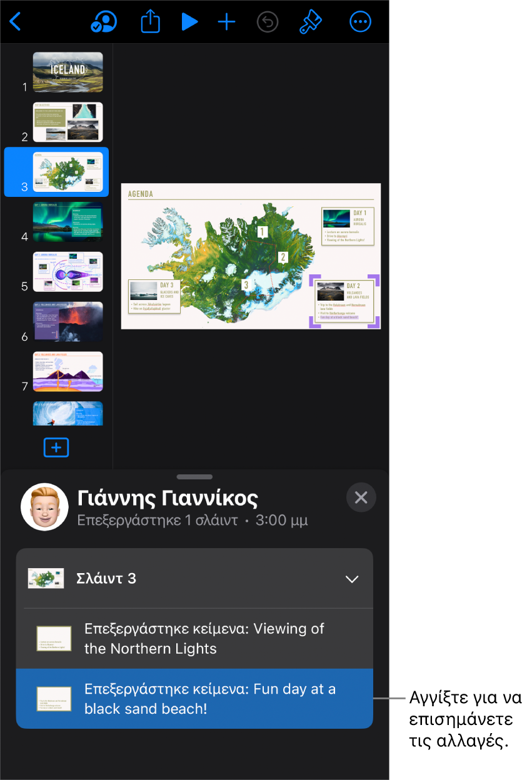Image resolution: width=532 pixels, height=780 pixels.
Task: Add a new slide with plus button
Action: pyautogui.click(x=56, y=447)
